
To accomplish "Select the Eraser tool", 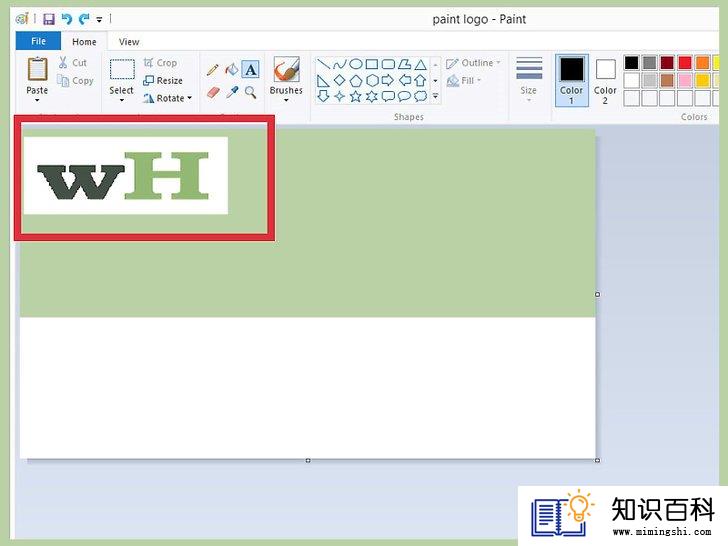I will (x=213, y=92).
